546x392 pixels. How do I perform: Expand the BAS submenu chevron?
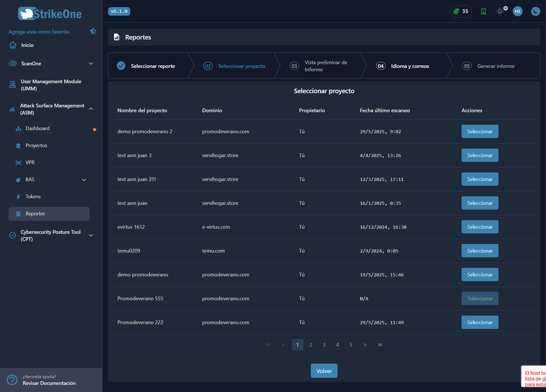pyautogui.click(x=84, y=180)
